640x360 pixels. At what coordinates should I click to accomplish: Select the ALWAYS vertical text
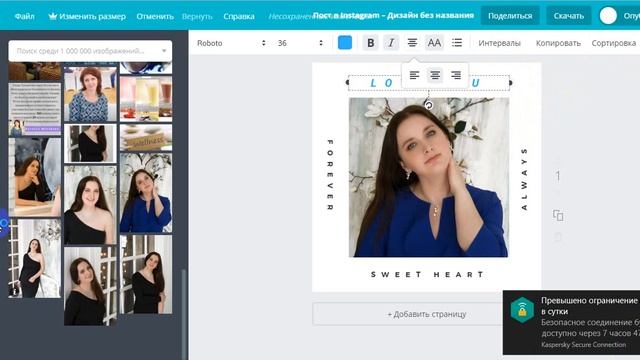524,179
